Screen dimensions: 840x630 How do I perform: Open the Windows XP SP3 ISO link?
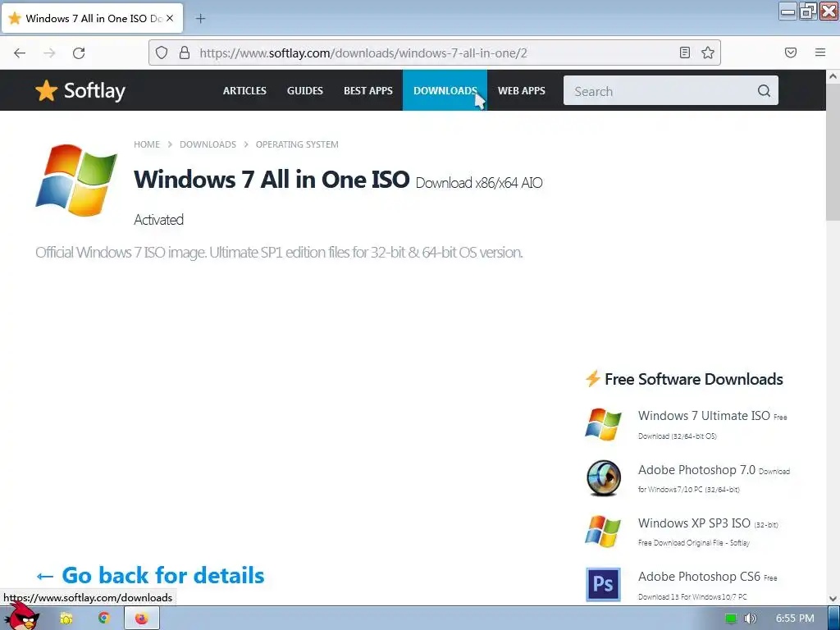[x=694, y=523]
